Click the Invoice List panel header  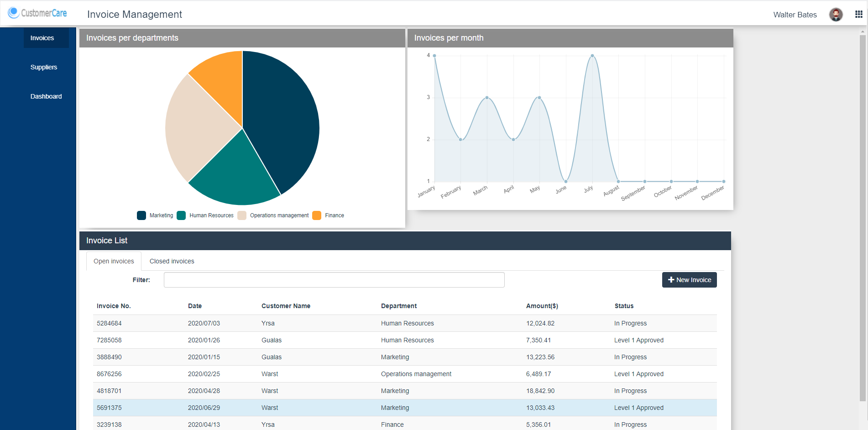(405, 241)
